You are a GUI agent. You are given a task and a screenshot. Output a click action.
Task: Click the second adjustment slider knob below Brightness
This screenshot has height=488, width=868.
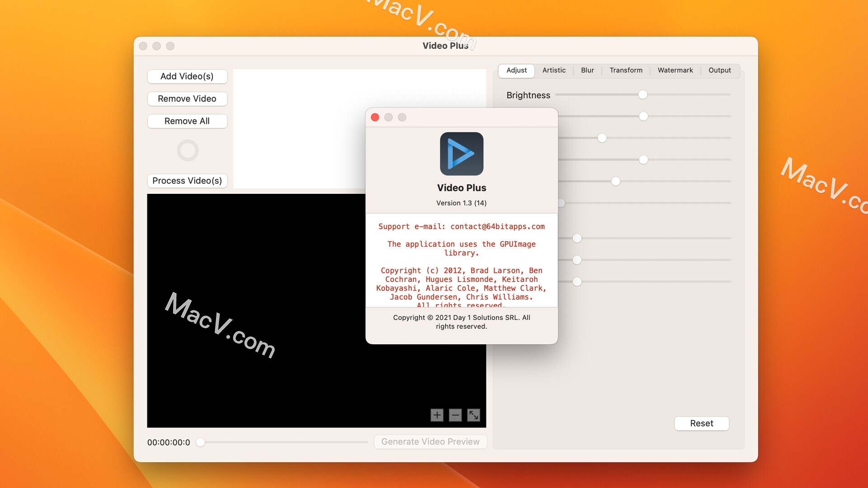pyautogui.click(x=643, y=117)
